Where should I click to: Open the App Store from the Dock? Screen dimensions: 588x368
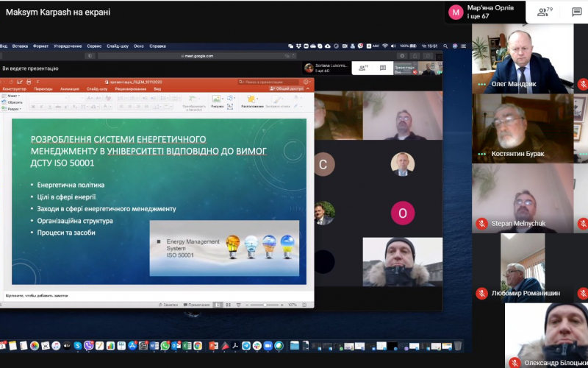(132, 346)
